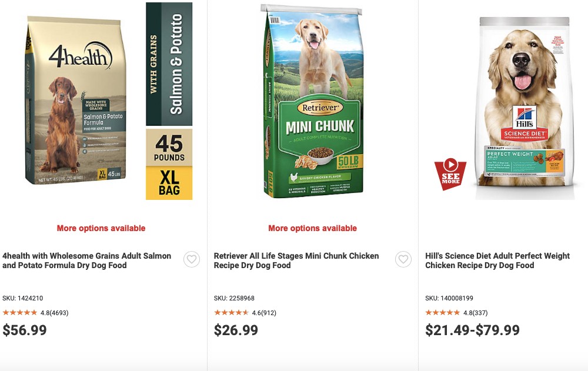Open More options available for 4health dog food

100,228
